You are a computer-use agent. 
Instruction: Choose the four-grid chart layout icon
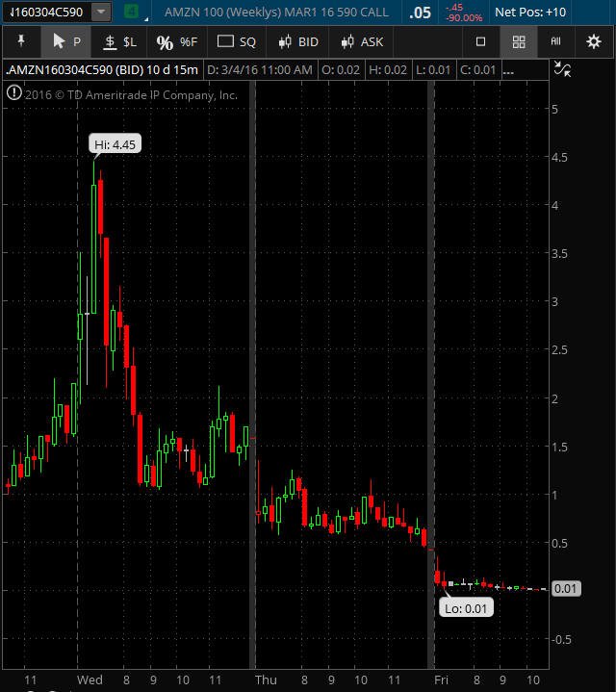click(x=519, y=42)
